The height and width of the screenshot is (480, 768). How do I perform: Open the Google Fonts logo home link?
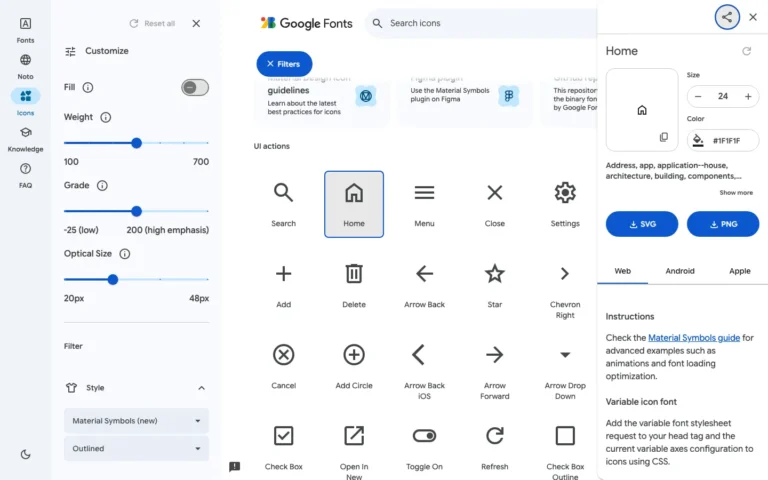(x=306, y=23)
